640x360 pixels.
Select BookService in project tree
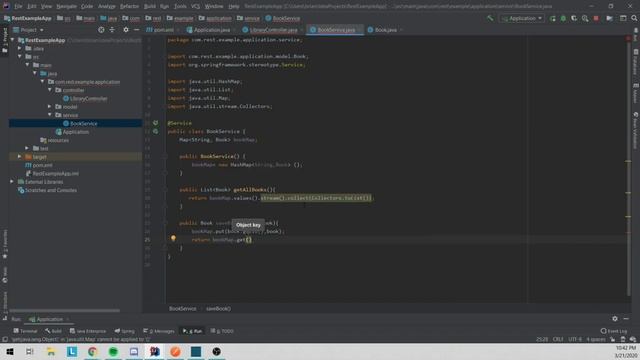[x=80, y=123]
